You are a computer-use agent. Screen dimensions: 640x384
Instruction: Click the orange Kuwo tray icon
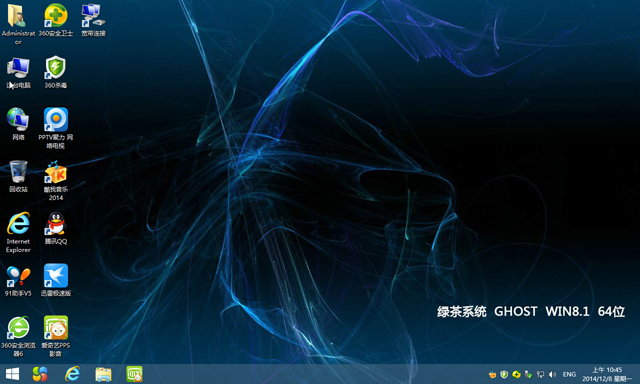click(492, 374)
